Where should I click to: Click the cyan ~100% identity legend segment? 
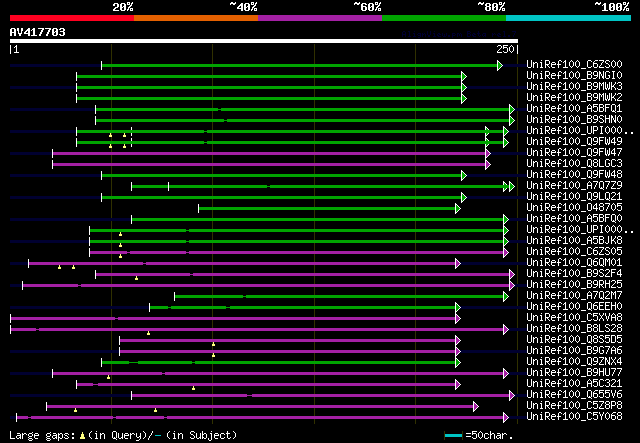pyautogui.click(x=567, y=17)
